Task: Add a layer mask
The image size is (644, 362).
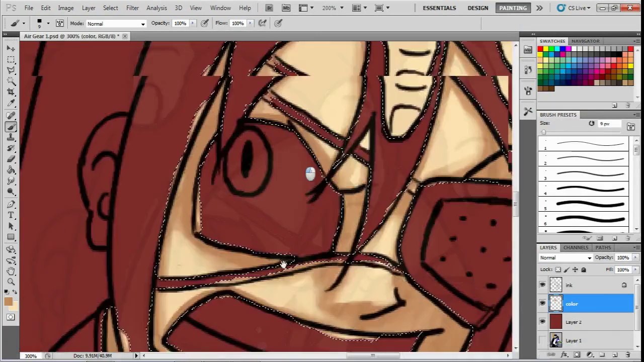Action: click(x=577, y=355)
